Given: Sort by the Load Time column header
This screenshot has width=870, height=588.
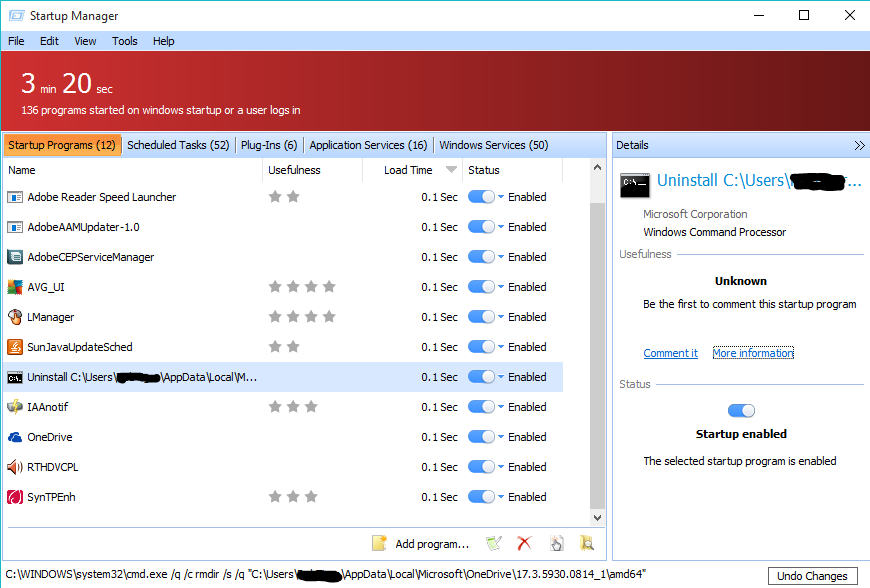Looking at the screenshot, I should (412, 170).
